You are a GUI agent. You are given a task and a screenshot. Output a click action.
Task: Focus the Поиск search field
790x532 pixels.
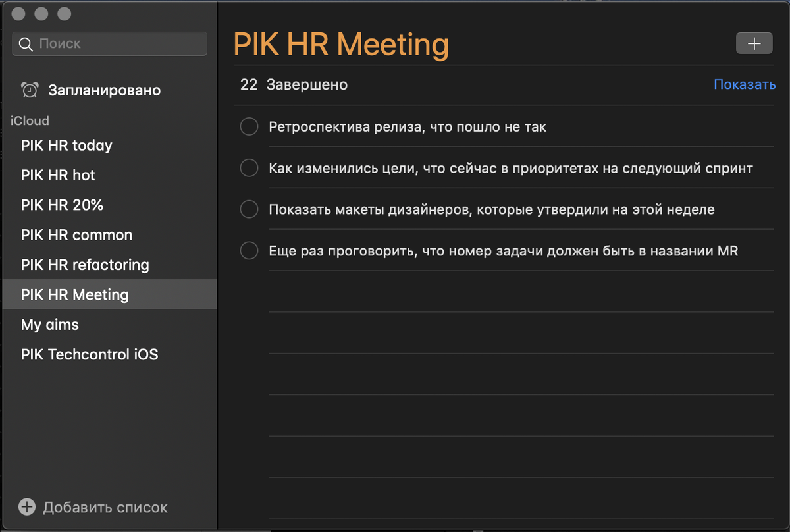click(109, 44)
